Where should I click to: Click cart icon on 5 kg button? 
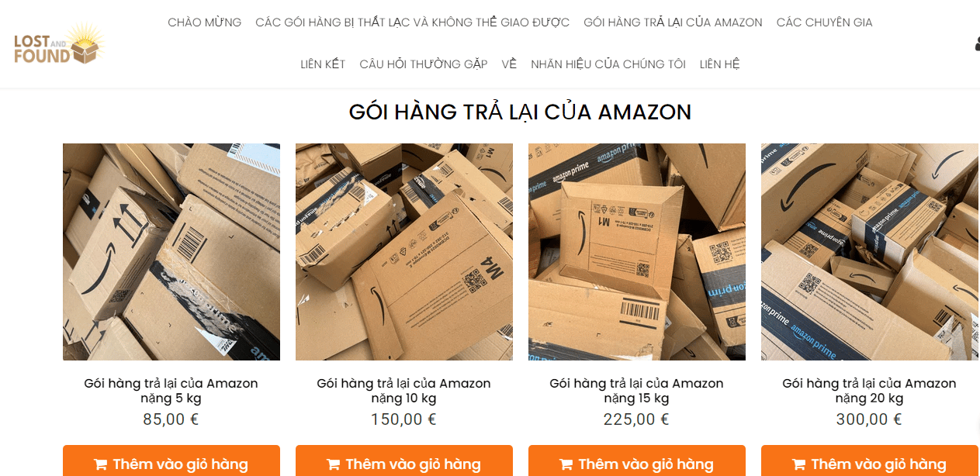pyautogui.click(x=100, y=464)
